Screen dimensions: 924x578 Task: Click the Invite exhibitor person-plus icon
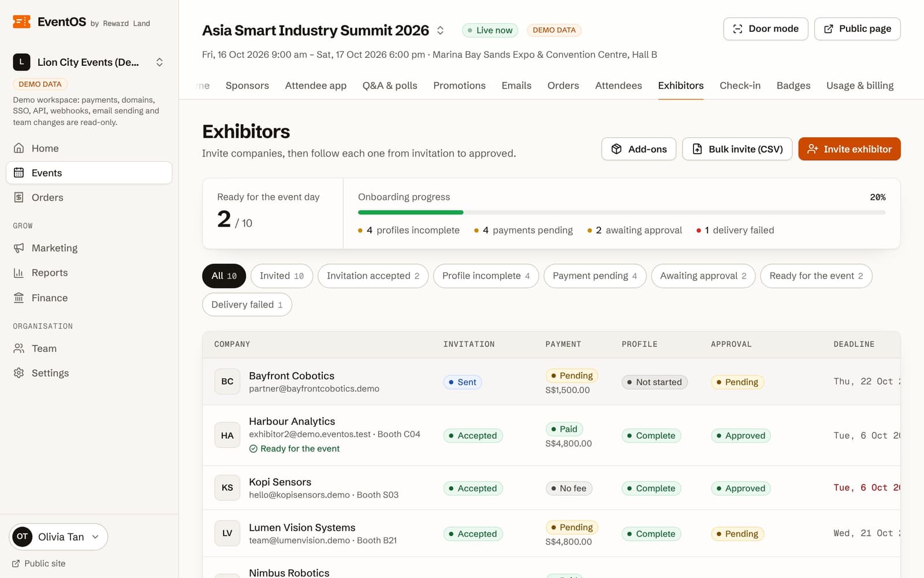tap(813, 149)
